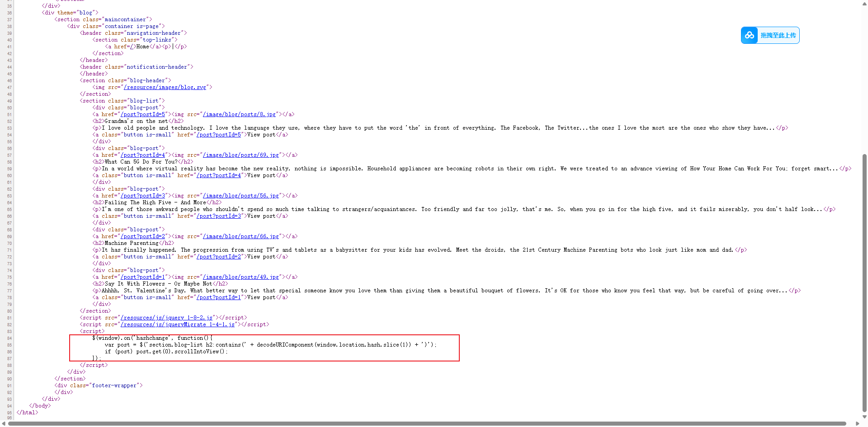This screenshot has height=427, width=868.
Task: Follow /post?postId=5 link beside 'View post'
Action: (219, 135)
